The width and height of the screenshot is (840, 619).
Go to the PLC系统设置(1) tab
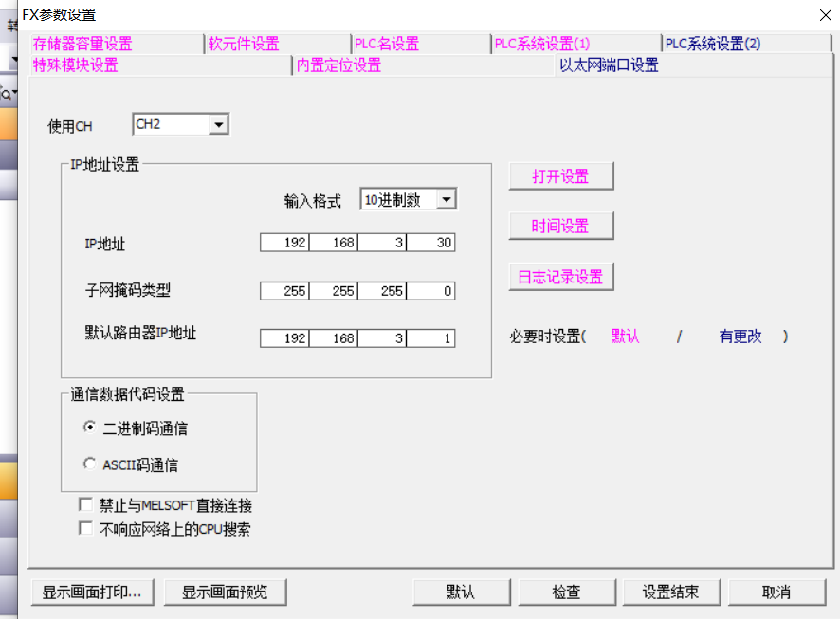tap(542, 44)
